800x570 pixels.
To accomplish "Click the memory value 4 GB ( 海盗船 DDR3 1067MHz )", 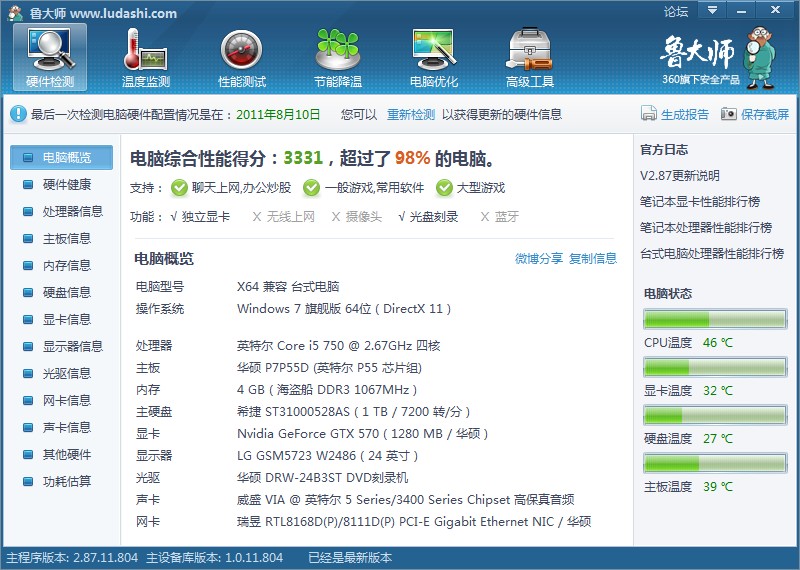I will (327, 390).
